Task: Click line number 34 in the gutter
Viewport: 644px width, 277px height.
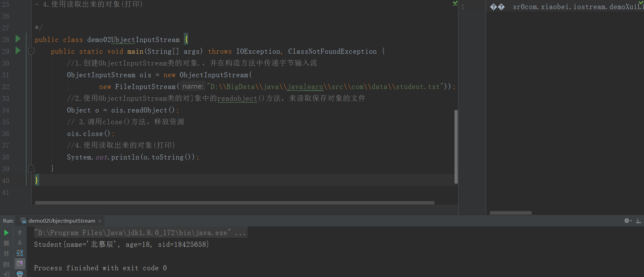Action: pos(6,110)
